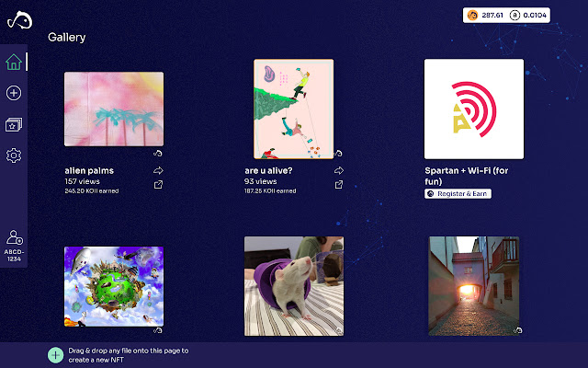Open alien palms in external link
This screenshot has height=368, width=588.
158,184
